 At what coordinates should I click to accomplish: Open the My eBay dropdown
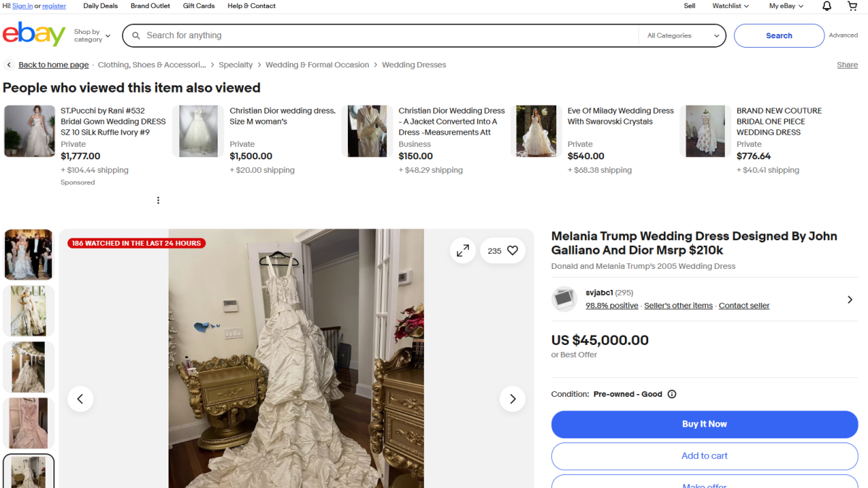pos(785,6)
